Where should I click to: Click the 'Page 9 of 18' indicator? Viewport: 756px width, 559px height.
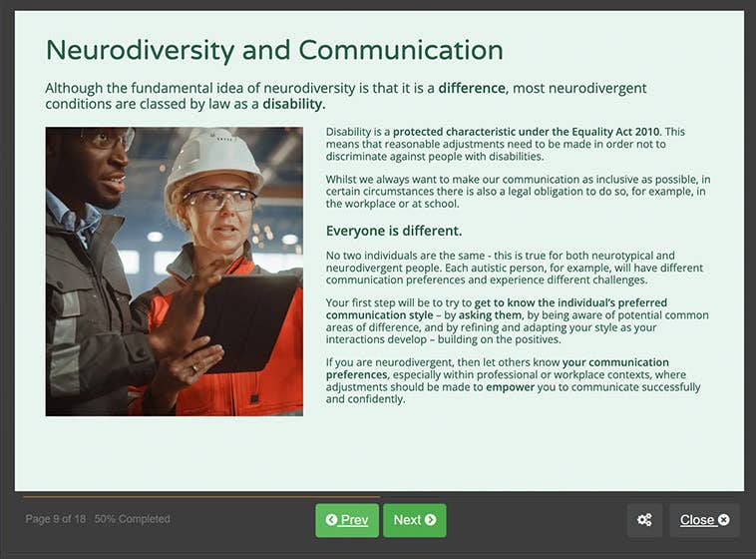click(56, 519)
